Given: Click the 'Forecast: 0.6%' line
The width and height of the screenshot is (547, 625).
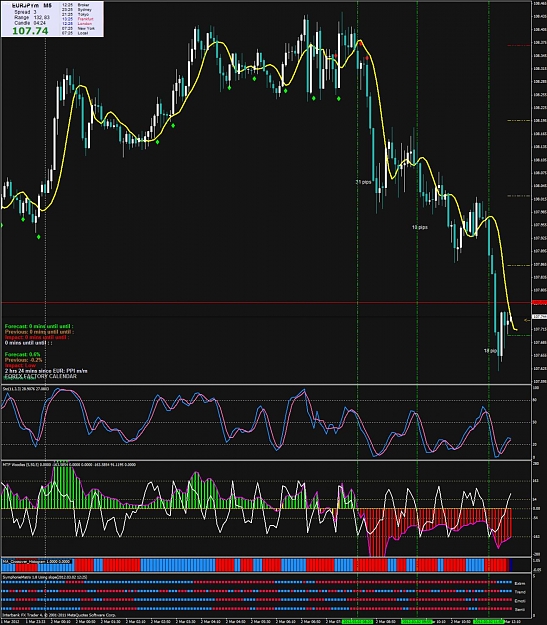Looking at the screenshot, I should pos(22,354).
